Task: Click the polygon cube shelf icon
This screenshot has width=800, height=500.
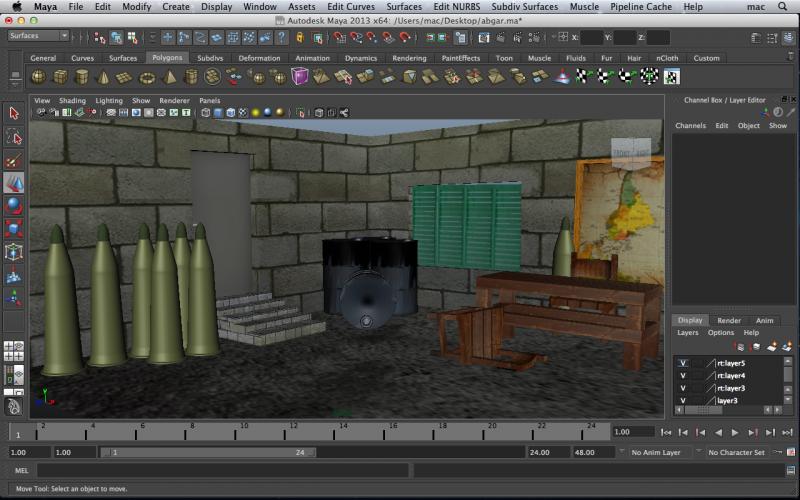Action: click(60, 77)
